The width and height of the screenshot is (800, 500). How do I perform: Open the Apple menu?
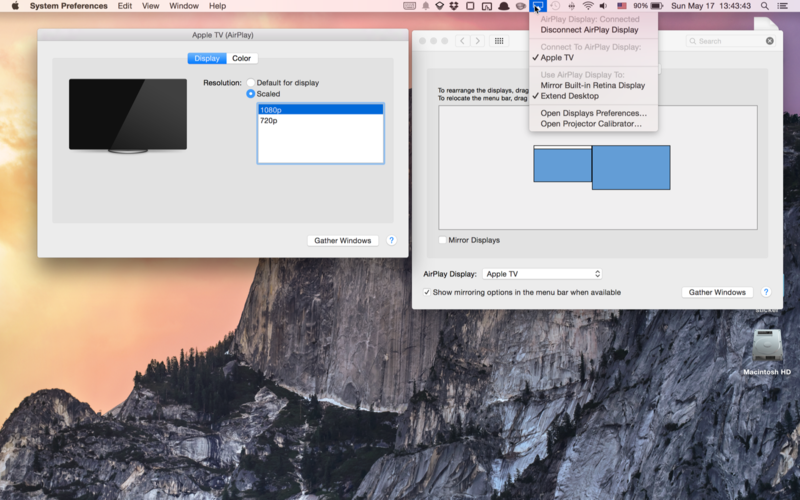pos(15,6)
